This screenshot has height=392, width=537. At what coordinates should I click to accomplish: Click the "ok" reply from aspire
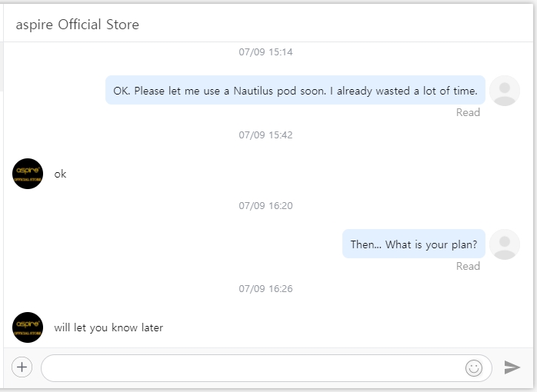coord(60,174)
